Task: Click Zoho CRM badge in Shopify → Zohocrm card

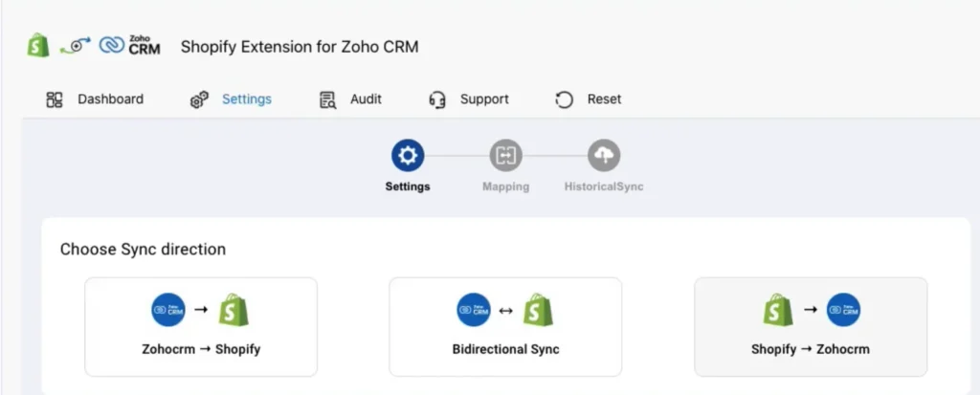Action: click(844, 309)
